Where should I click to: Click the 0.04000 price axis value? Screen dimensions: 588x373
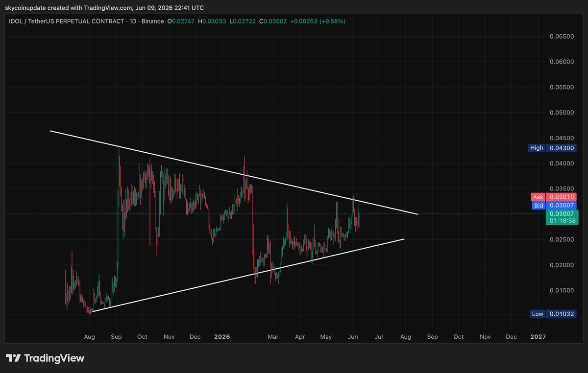(x=561, y=163)
